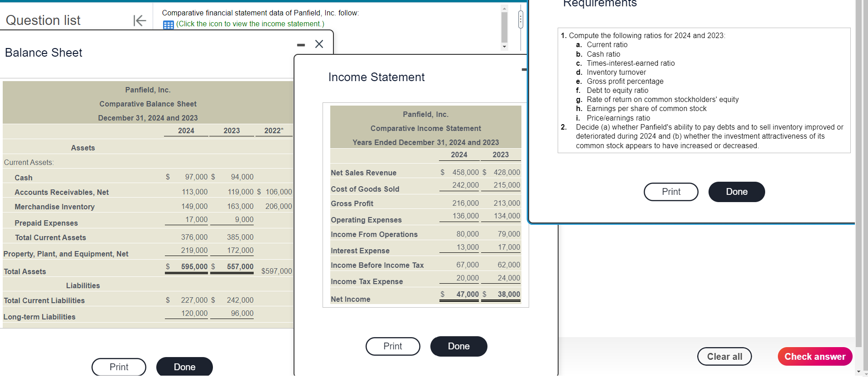
Task: Minimize the Balance Sheet dialog
Action: pos(301,45)
